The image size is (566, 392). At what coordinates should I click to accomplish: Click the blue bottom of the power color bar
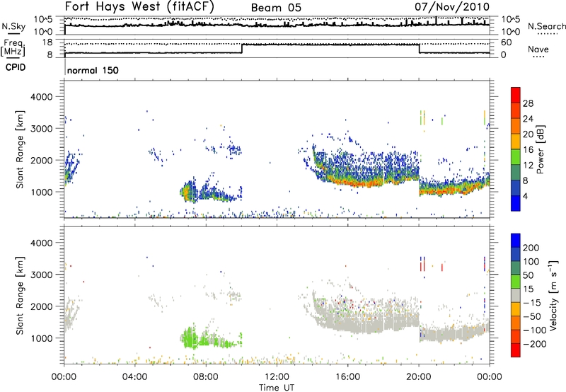(516, 203)
